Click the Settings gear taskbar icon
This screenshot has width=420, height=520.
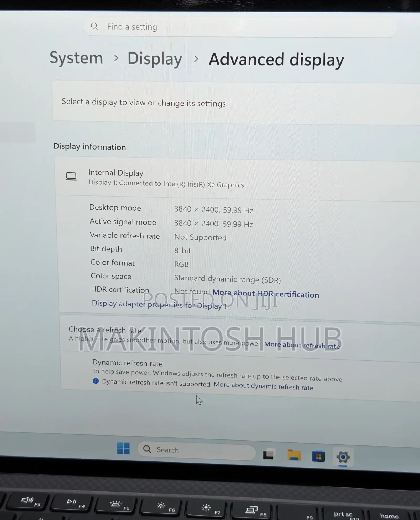(x=343, y=457)
